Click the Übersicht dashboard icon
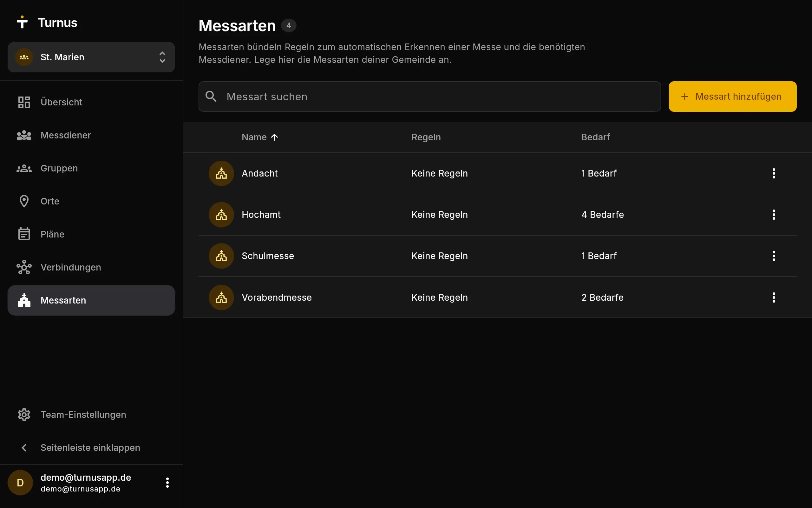 (24, 102)
